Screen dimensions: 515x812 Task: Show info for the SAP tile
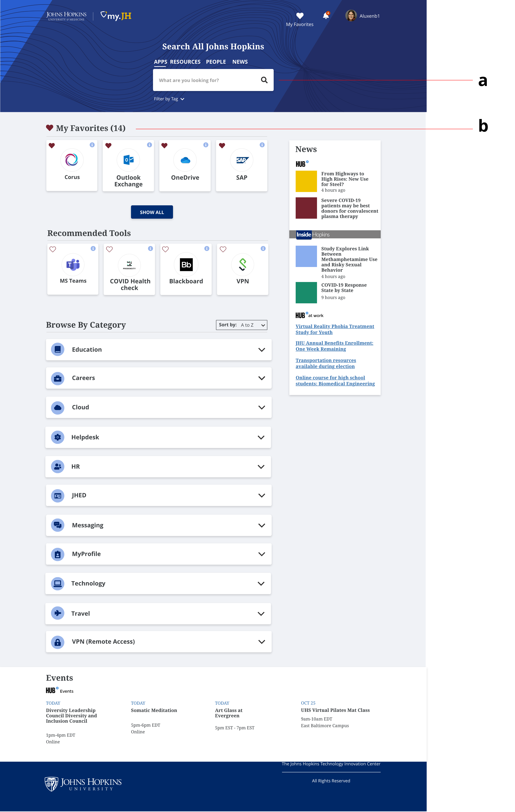pyautogui.click(x=262, y=145)
